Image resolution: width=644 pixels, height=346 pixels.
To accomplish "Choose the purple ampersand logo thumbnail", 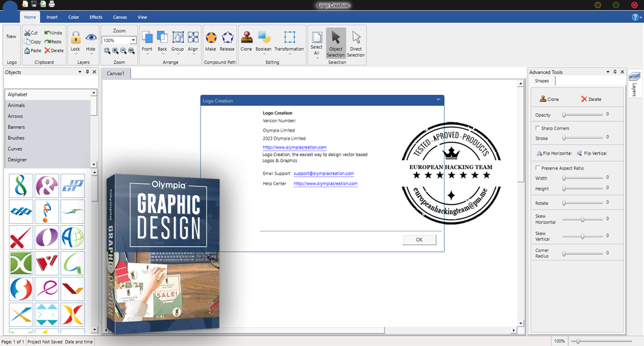I will tap(46, 186).
